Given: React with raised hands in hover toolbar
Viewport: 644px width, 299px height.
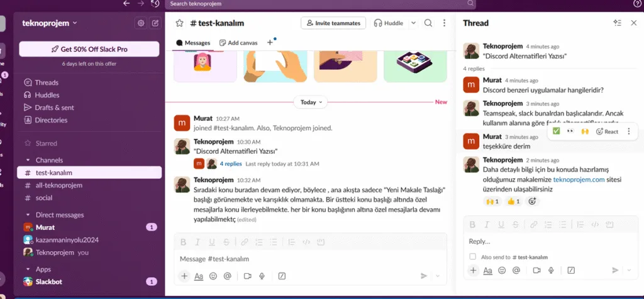Looking at the screenshot, I should tap(585, 131).
